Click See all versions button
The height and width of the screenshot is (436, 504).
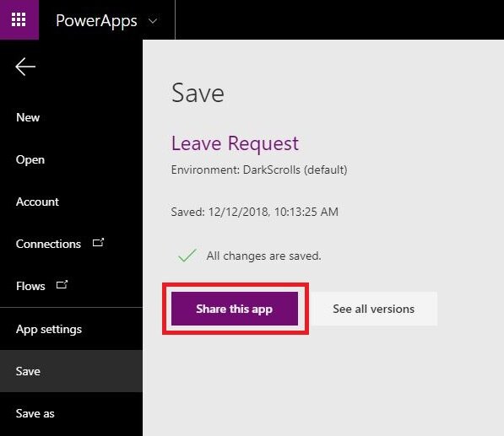click(x=374, y=309)
